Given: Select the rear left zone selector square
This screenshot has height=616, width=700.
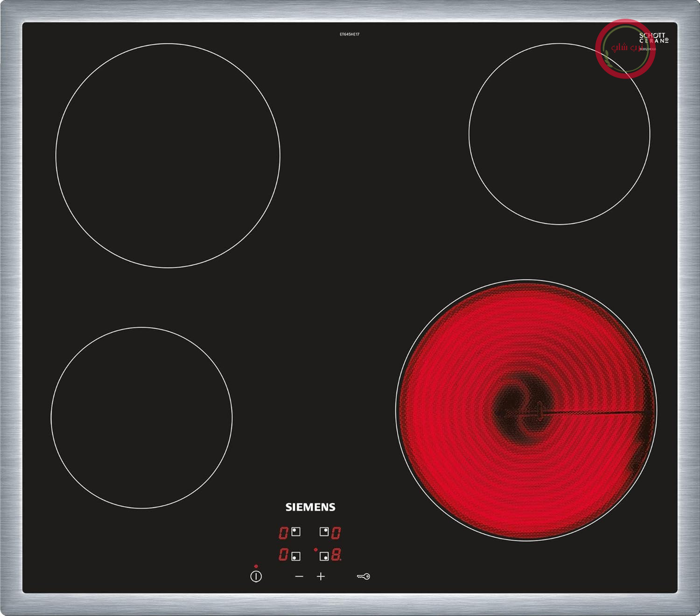Looking at the screenshot, I should coord(296,531).
